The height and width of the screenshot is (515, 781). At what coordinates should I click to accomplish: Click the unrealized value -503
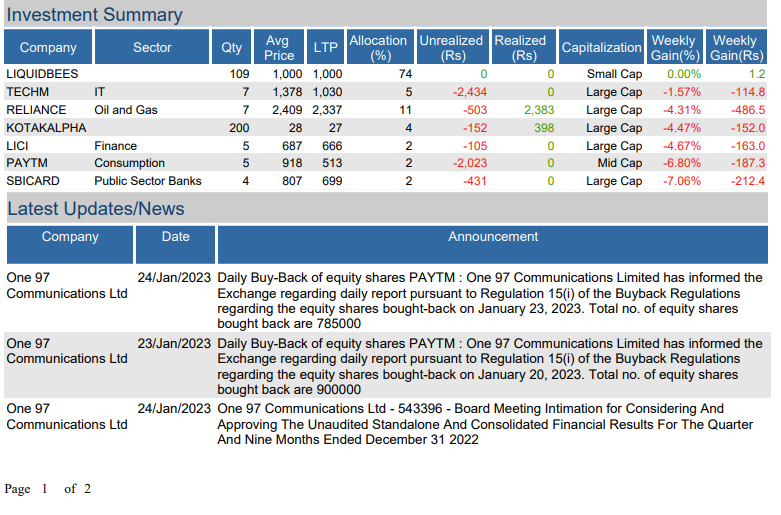point(475,110)
